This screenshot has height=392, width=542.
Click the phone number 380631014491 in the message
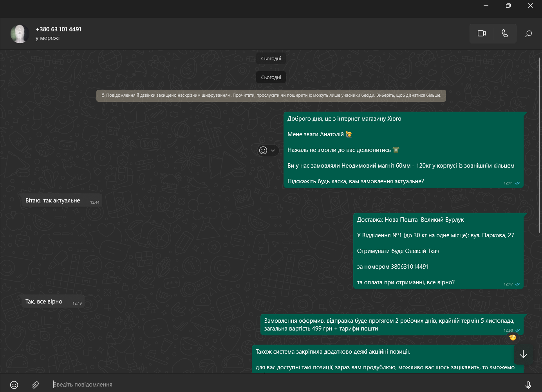(x=410, y=267)
